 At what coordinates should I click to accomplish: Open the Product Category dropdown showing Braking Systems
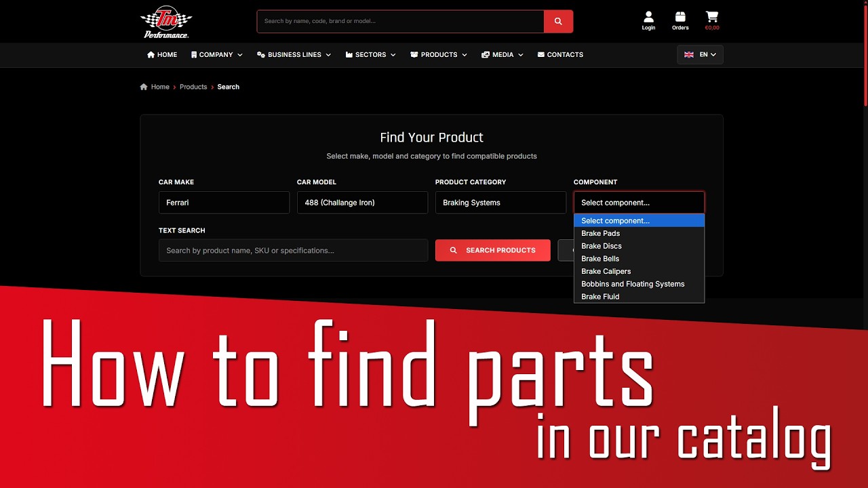[x=500, y=203]
